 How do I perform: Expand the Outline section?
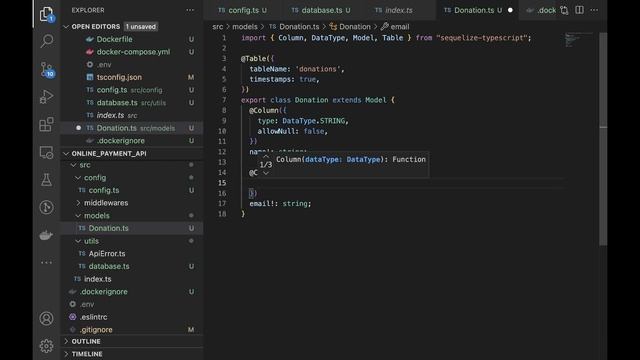pyautogui.click(x=66, y=341)
